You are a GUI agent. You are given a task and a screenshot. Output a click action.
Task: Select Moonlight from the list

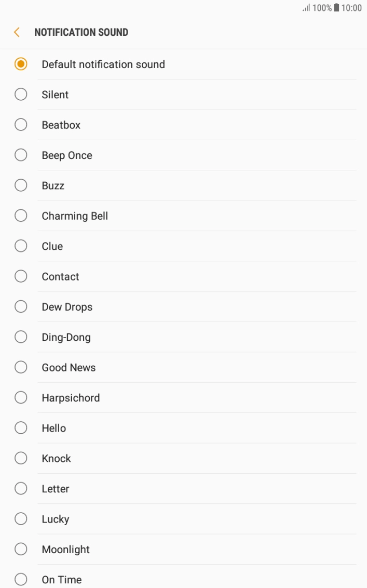(x=65, y=549)
